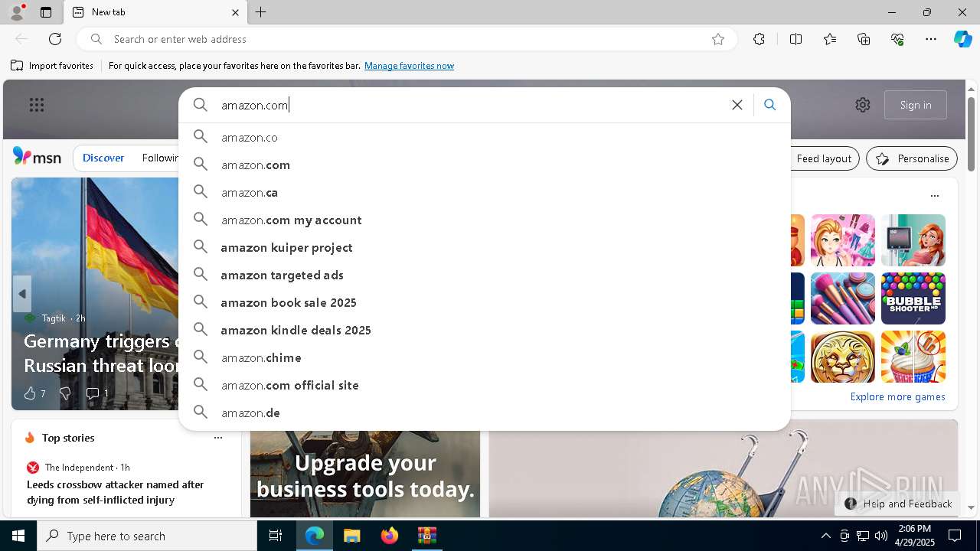Open page settings gear icon
Screen dimensions: 980x551
point(863,105)
